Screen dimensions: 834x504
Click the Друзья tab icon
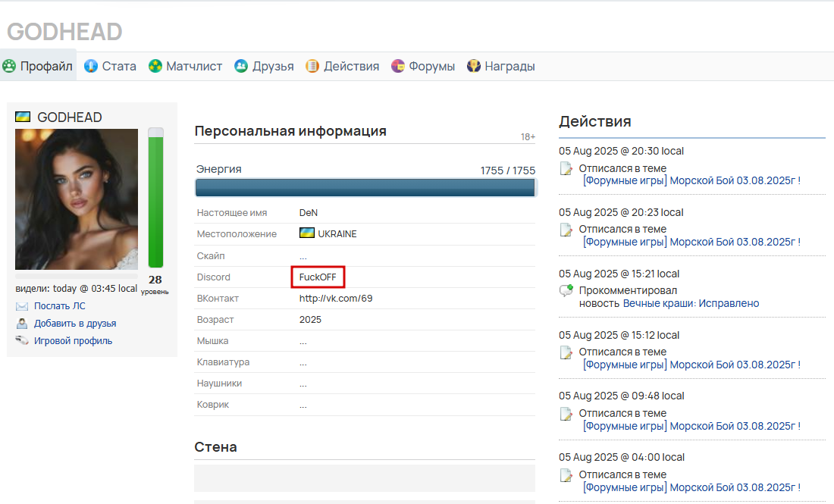pyautogui.click(x=241, y=66)
